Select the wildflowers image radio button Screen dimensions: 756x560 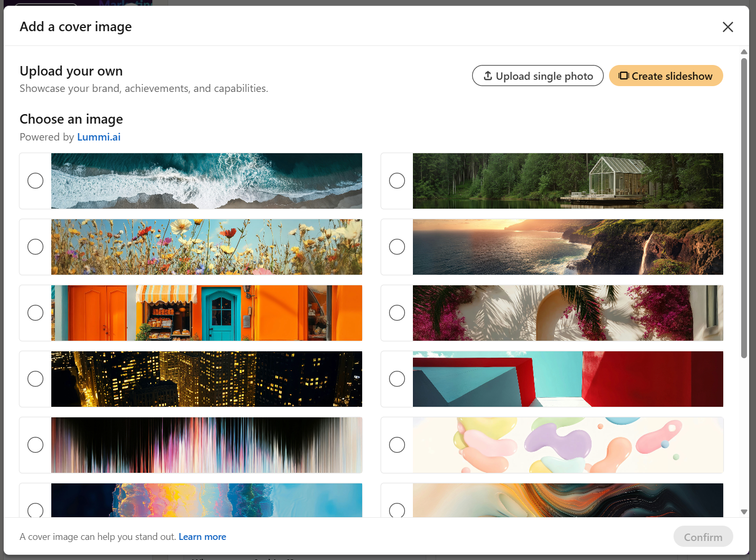[x=35, y=247]
